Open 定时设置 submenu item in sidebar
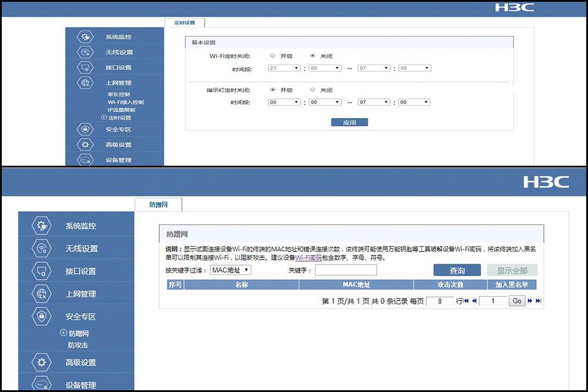 pyautogui.click(x=119, y=118)
